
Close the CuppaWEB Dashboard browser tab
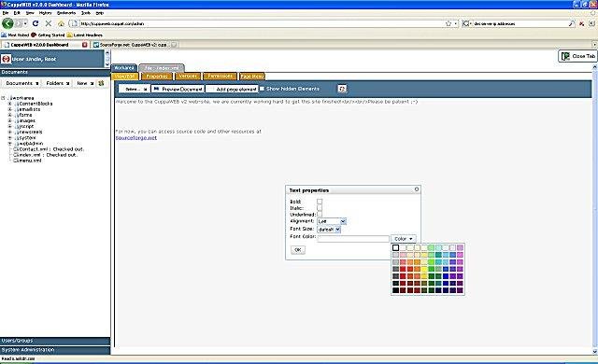(85, 45)
